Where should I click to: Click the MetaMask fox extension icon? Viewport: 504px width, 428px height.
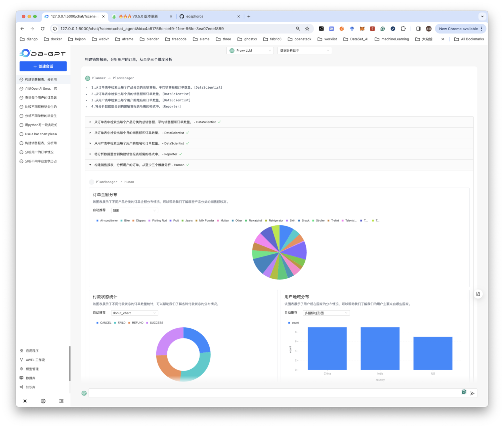coord(362,29)
